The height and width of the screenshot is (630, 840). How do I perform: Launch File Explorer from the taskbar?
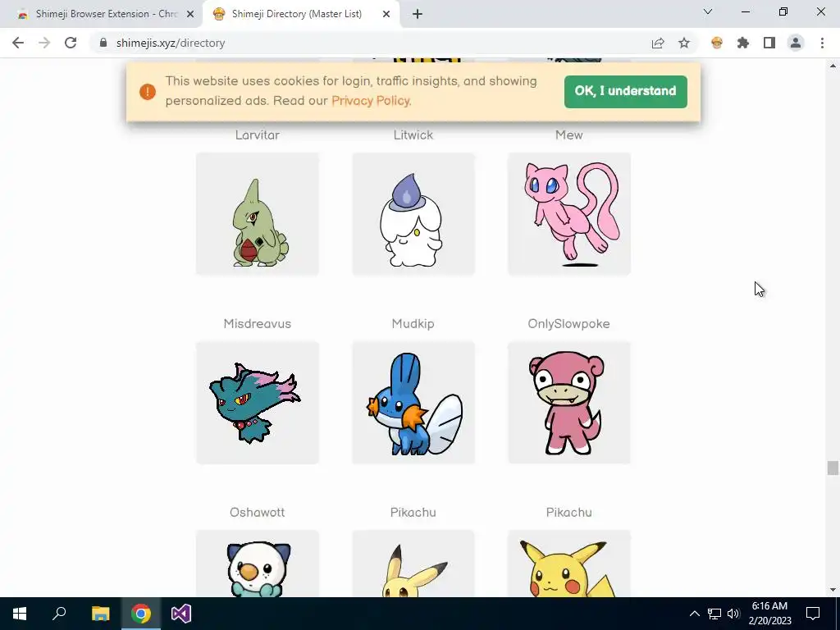[x=100, y=614]
